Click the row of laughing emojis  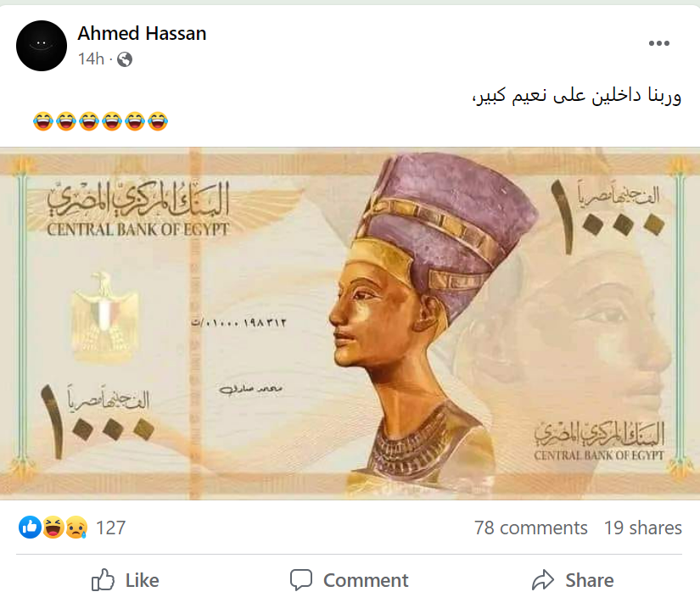100,121
